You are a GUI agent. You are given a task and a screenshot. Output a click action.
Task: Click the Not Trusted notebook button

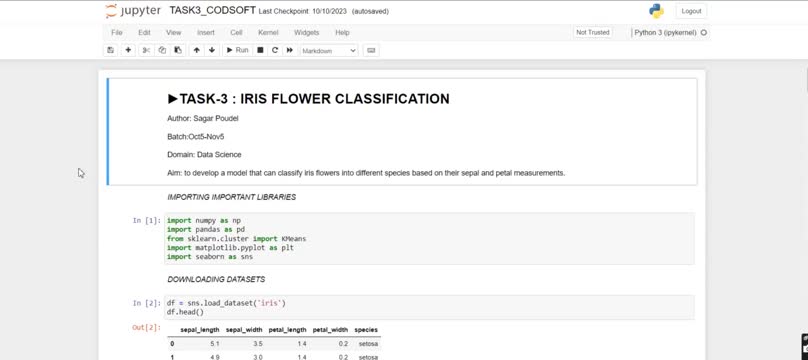[593, 32]
